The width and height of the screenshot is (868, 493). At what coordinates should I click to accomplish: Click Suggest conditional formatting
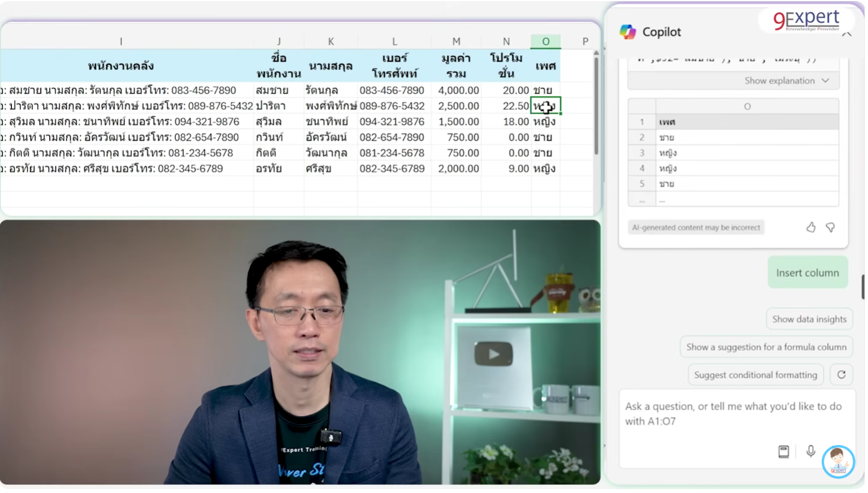[x=756, y=374]
